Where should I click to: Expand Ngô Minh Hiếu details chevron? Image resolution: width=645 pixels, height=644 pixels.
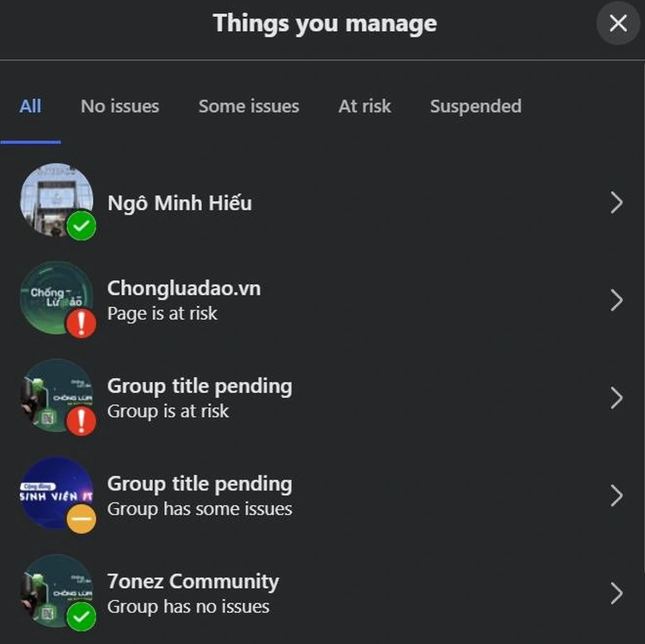pos(616,203)
